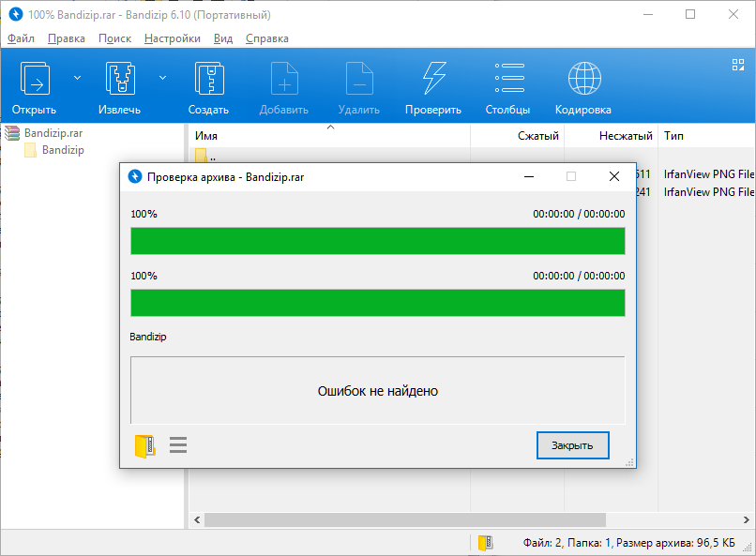Click the archive icon in the status bar
The image size is (756, 556).
486,543
